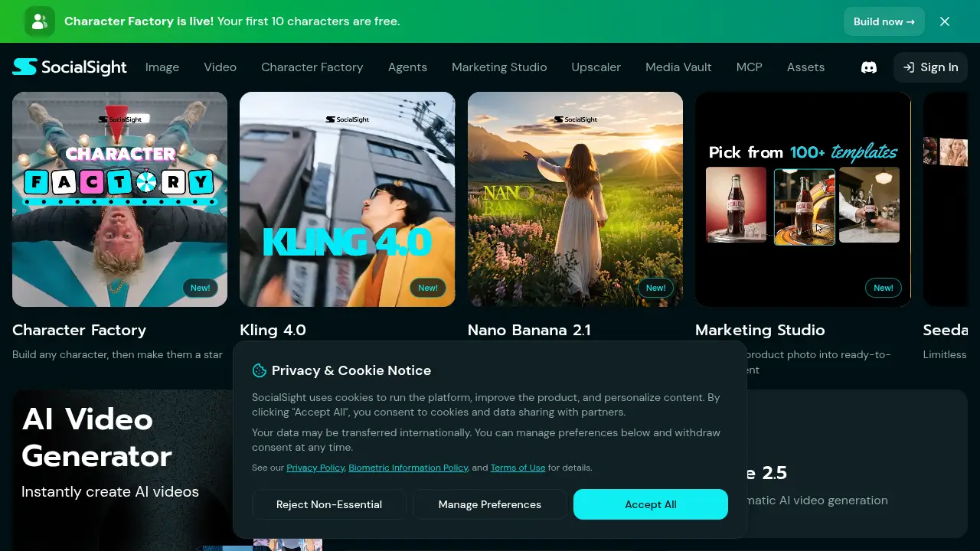
Task: Click Accept All cookies button
Action: (x=651, y=504)
